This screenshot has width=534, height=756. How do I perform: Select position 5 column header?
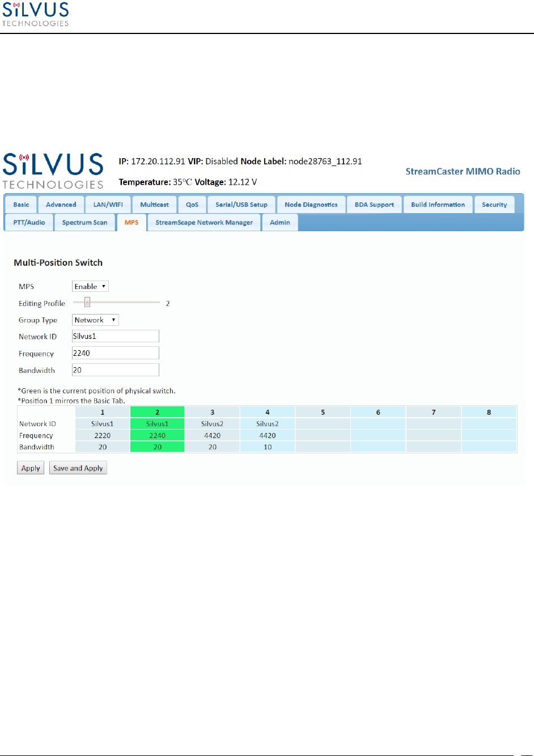(323, 412)
